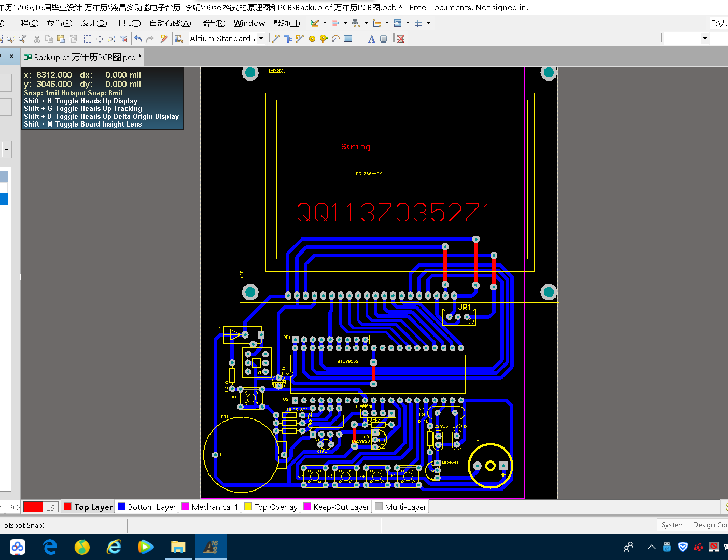Click the Cut scissors icon
Viewport: 728px width, 560px height.
[37, 39]
